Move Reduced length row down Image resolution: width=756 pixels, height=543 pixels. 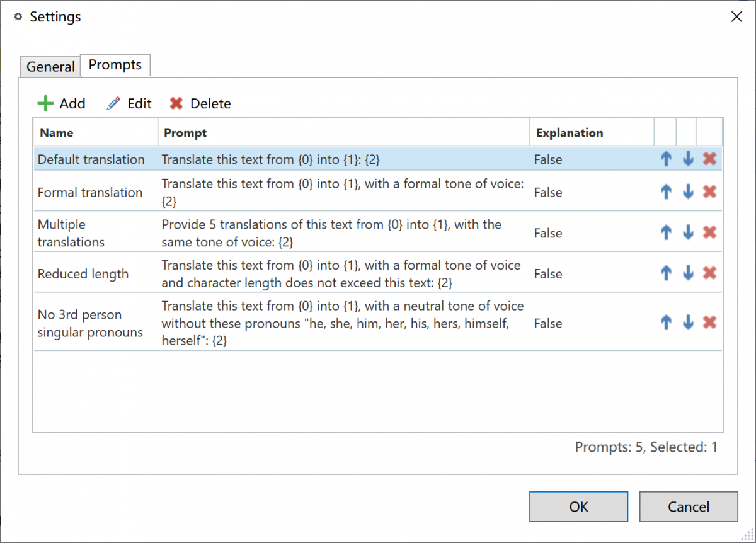tap(688, 273)
